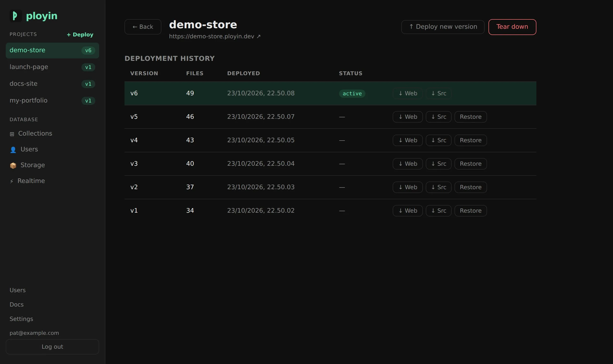Download Web build for v1
The image size is (613, 364).
[x=408, y=211]
